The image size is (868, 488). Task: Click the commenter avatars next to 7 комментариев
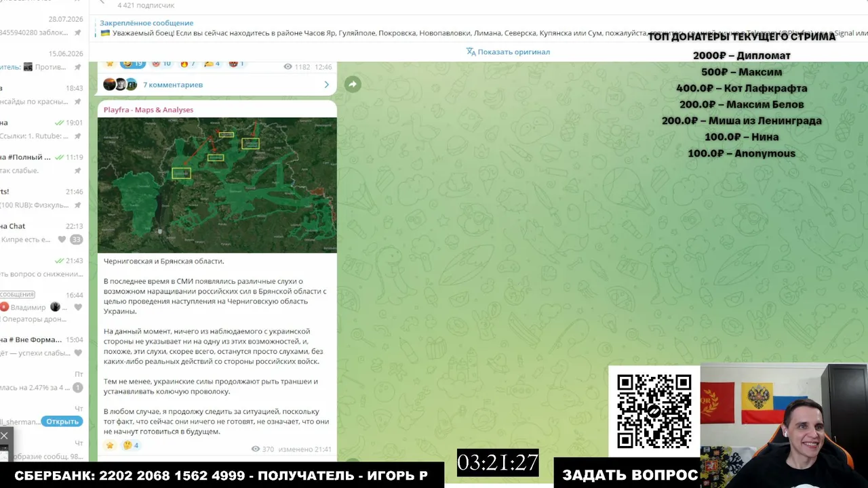pyautogui.click(x=120, y=85)
